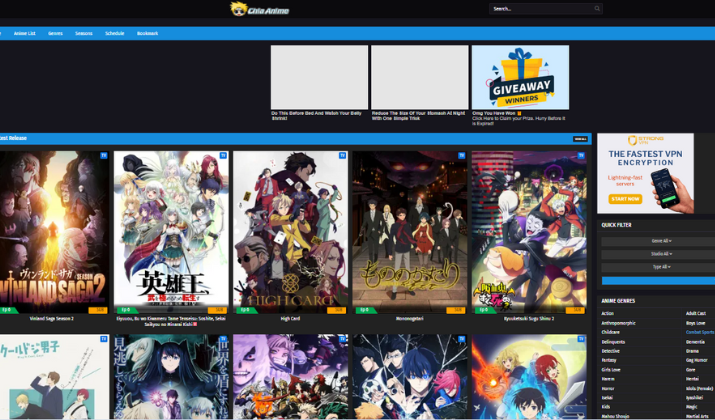
Task: Click TV badge on High Card poster
Action: [342, 156]
